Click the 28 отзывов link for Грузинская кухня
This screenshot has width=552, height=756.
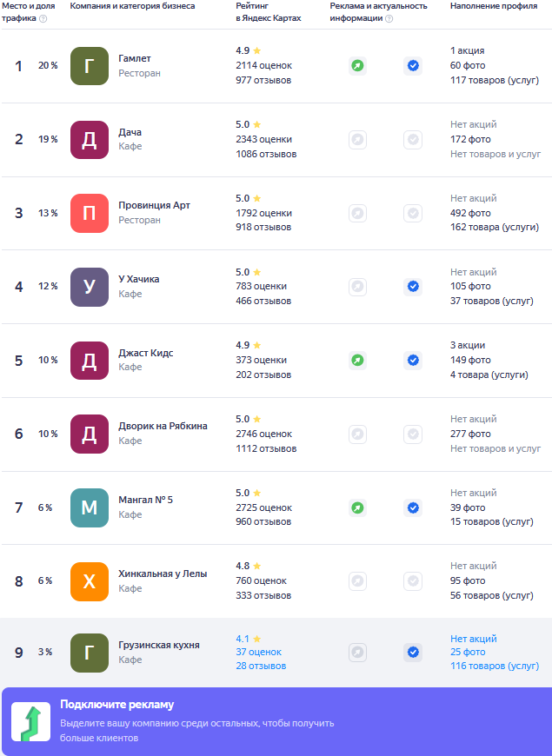click(261, 666)
